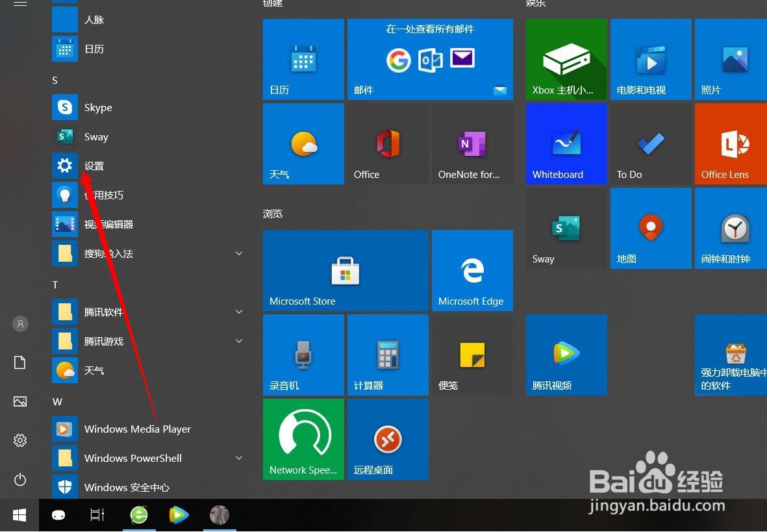Open the 照片 photos tile

(731, 59)
